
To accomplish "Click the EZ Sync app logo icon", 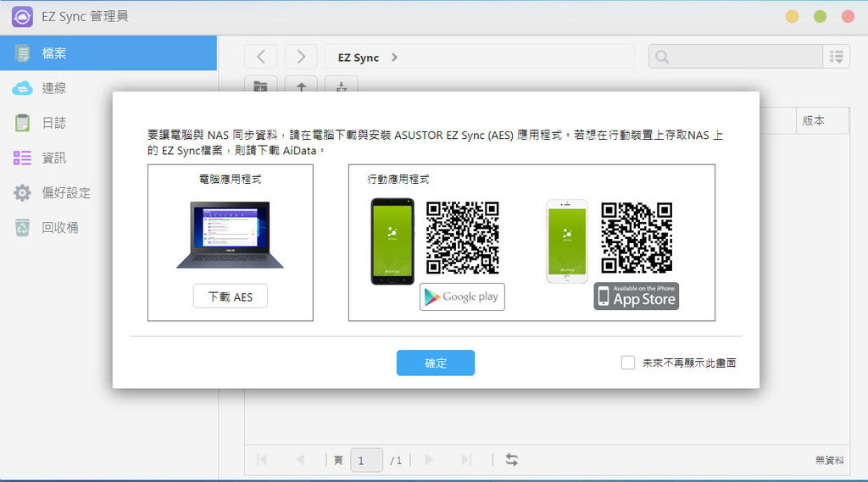I will tap(22, 17).
